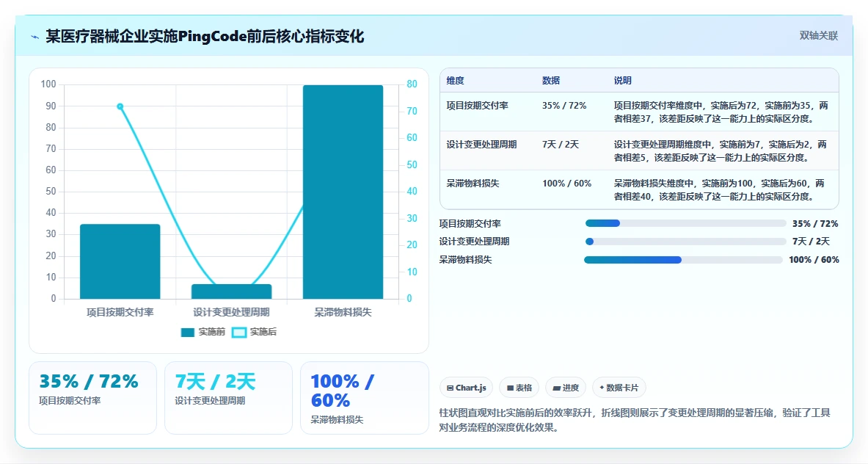Viewport: 868px width, 464px height.
Task: Click the 100% / 60% value beside progress bar
Action: [814, 260]
